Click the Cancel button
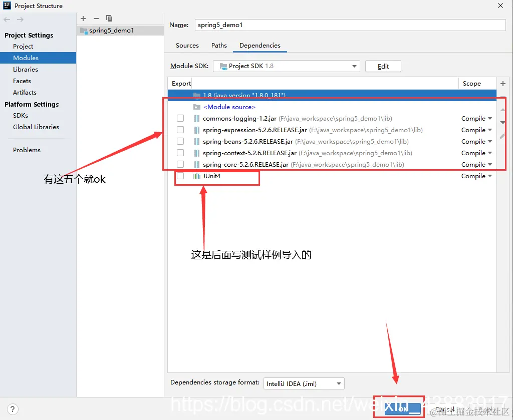 click(x=445, y=409)
